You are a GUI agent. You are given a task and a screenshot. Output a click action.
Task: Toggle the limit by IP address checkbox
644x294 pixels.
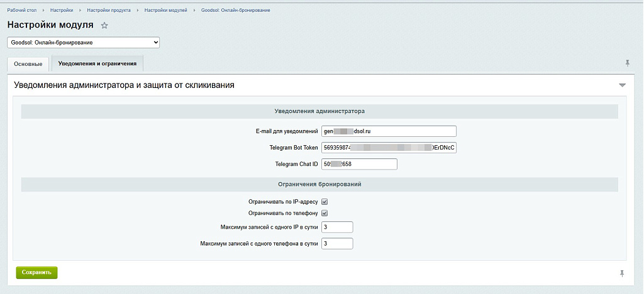pyautogui.click(x=325, y=202)
